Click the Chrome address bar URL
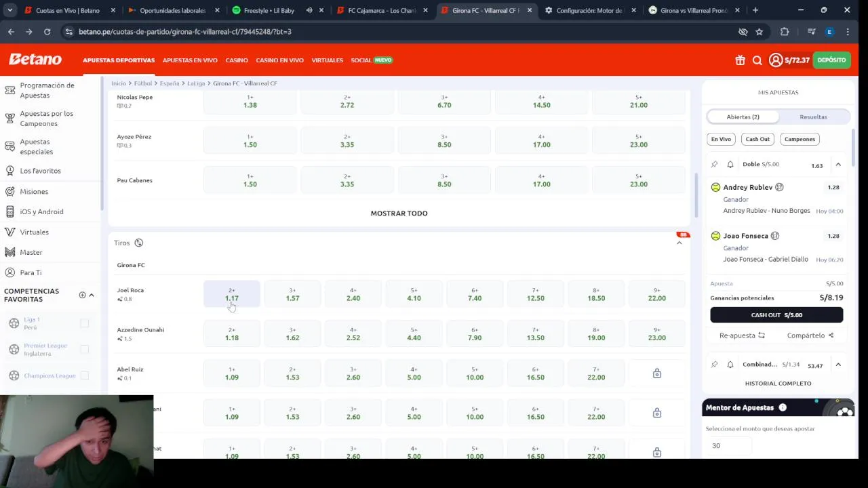Image resolution: width=868 pixels, height=488 pixels. (185, 32)
